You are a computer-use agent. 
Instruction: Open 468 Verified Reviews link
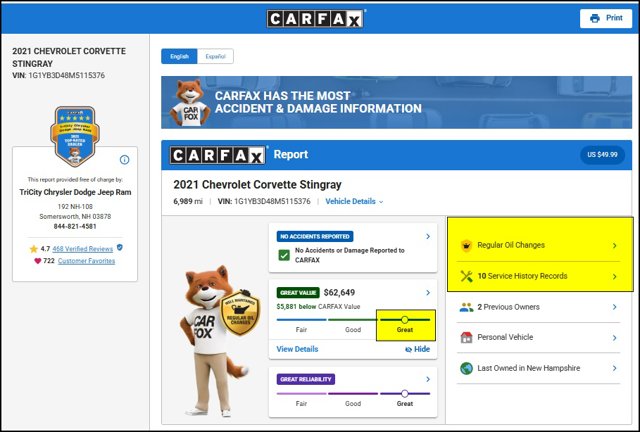point(82,249)
